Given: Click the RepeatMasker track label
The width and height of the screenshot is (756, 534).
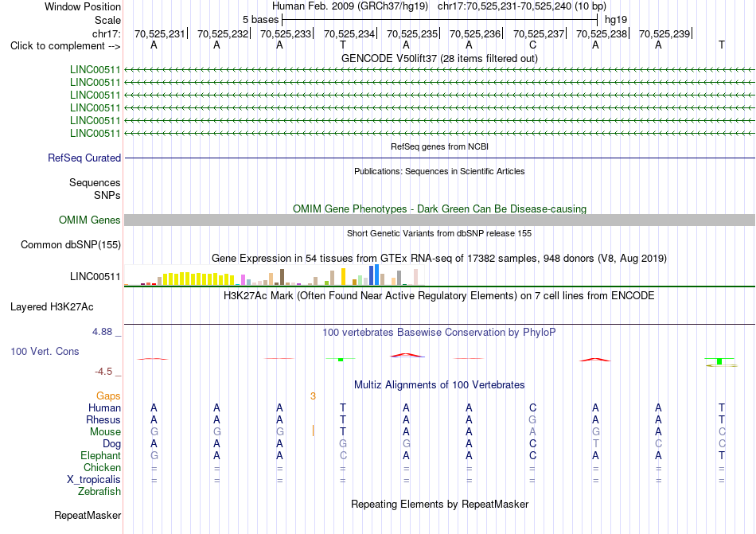Looking at the screenshot, I should point(88,516).
